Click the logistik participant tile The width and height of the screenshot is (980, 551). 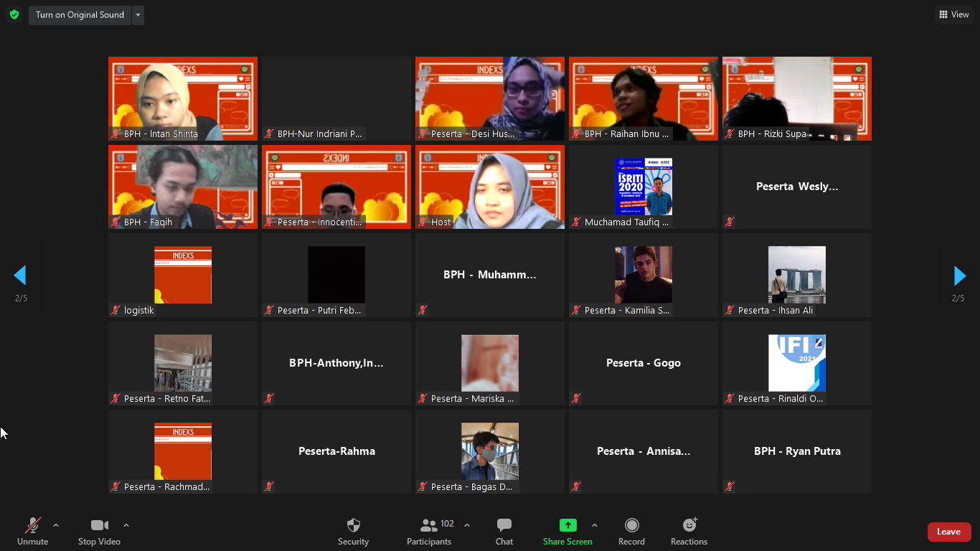[x=183, y=275]
